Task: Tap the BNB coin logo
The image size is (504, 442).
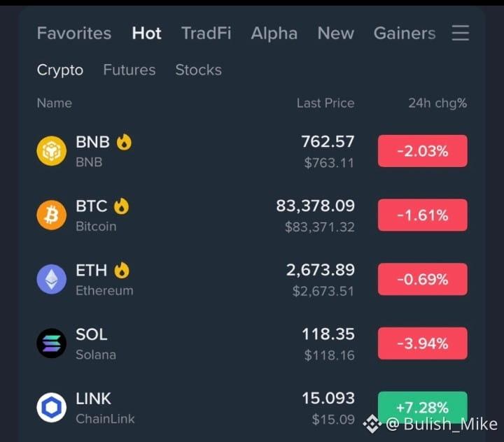Action: [x=51, y=150]
